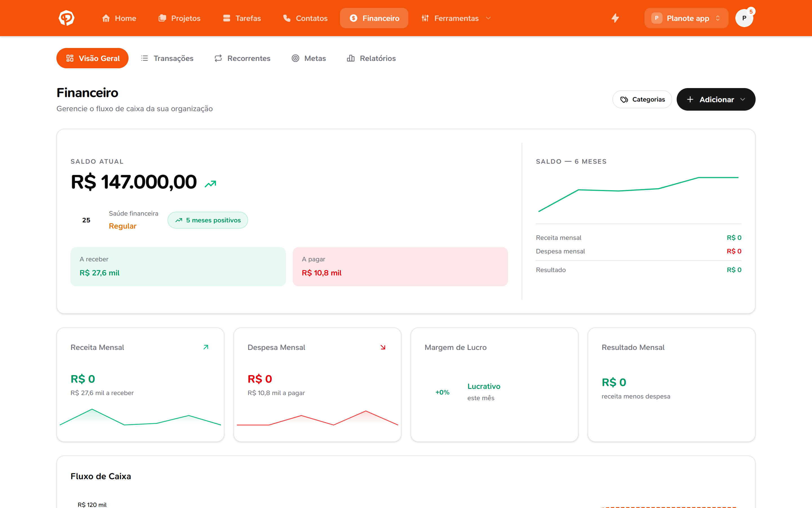Image resolution: width=812 pixels, height=508 pixels.
Task: Click the R$ 147.000,00 balance value
Action: (x=134, y=182)
